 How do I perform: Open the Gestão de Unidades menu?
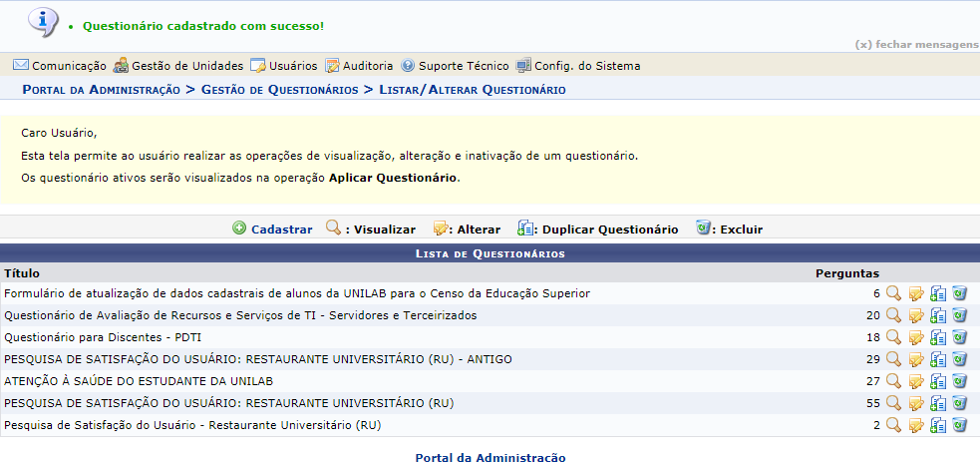[178, 66]
